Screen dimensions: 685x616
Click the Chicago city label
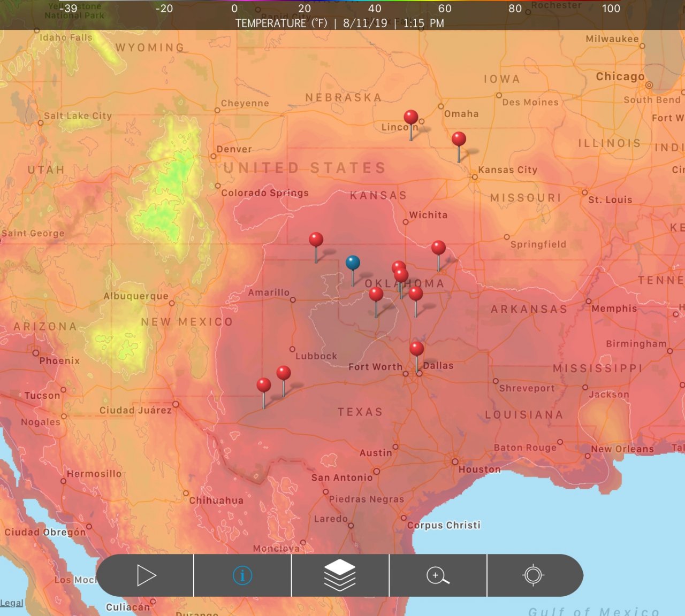coord(620,76)
